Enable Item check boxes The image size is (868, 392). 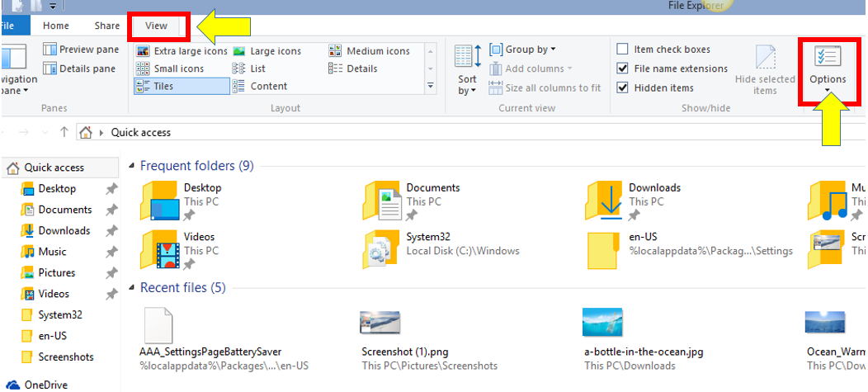point(623,50)
